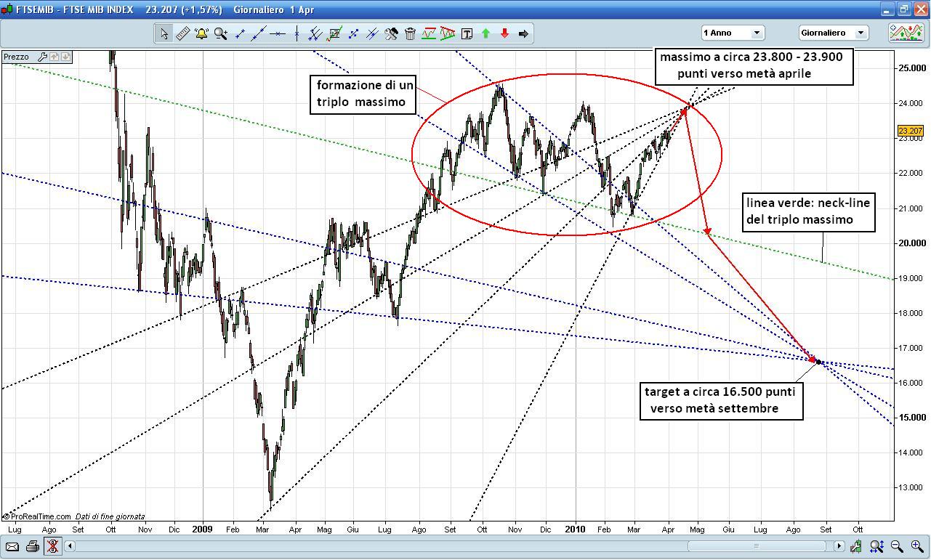This screenshot has width=931, height=560.
Task: Click the 'formazione di un triplo massimo' text box
Action: click(x=364, y=94)
